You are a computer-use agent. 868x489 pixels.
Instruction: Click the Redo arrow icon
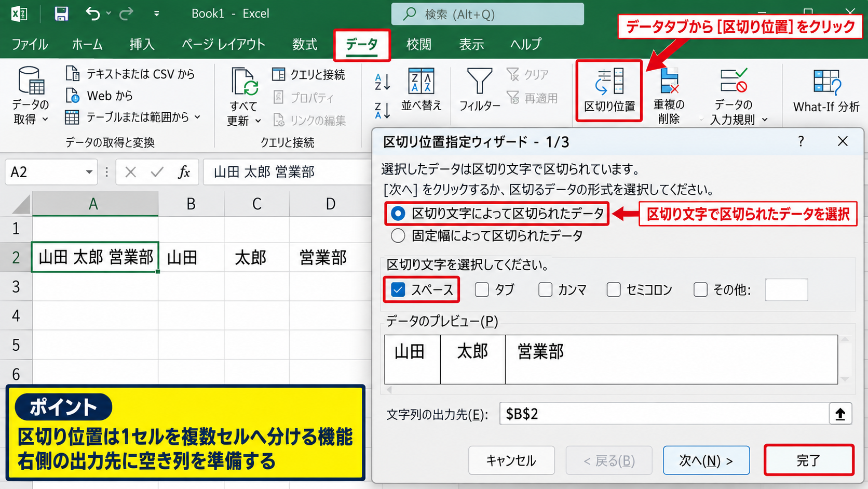pos(126,14)
